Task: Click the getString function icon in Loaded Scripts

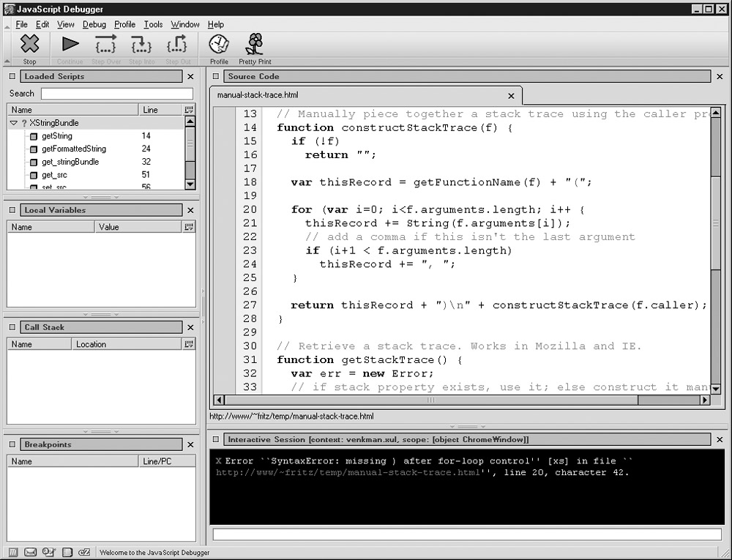Action: pos(34,136)
